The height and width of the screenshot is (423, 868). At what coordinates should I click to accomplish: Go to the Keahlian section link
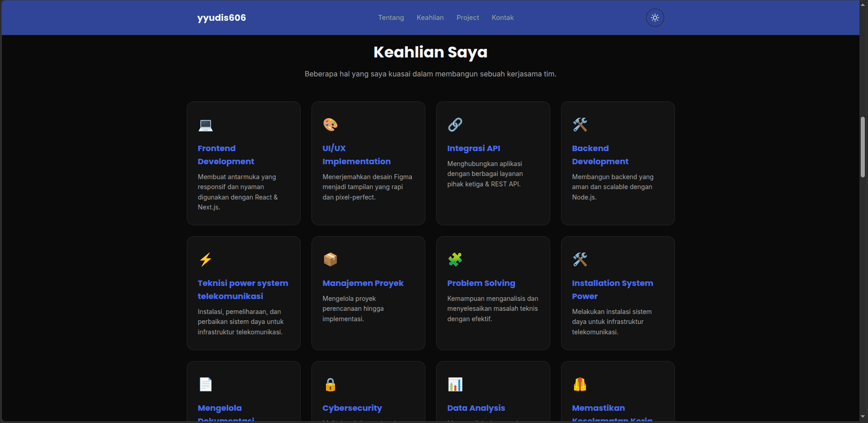pyautogui.click(x=430, y=18)
